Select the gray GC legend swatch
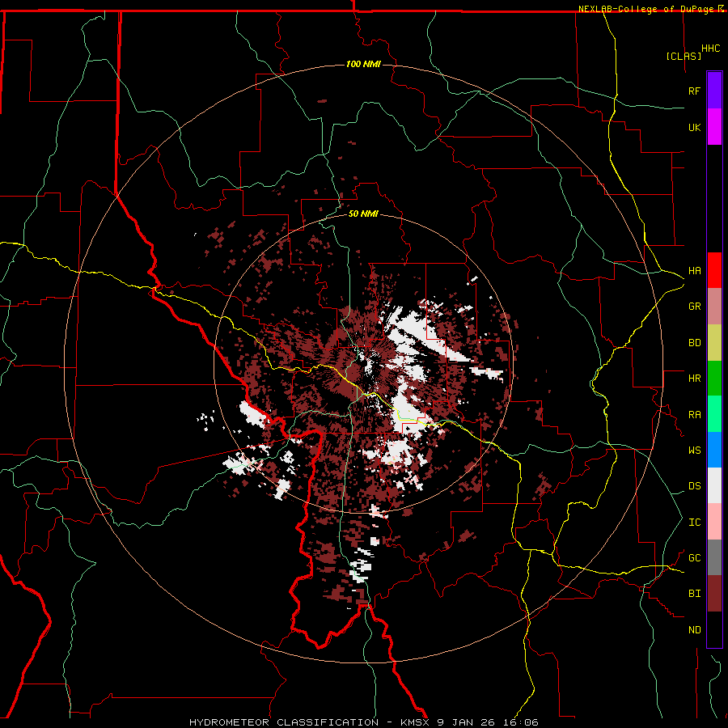The image size is (728, 728). (714, 557)
